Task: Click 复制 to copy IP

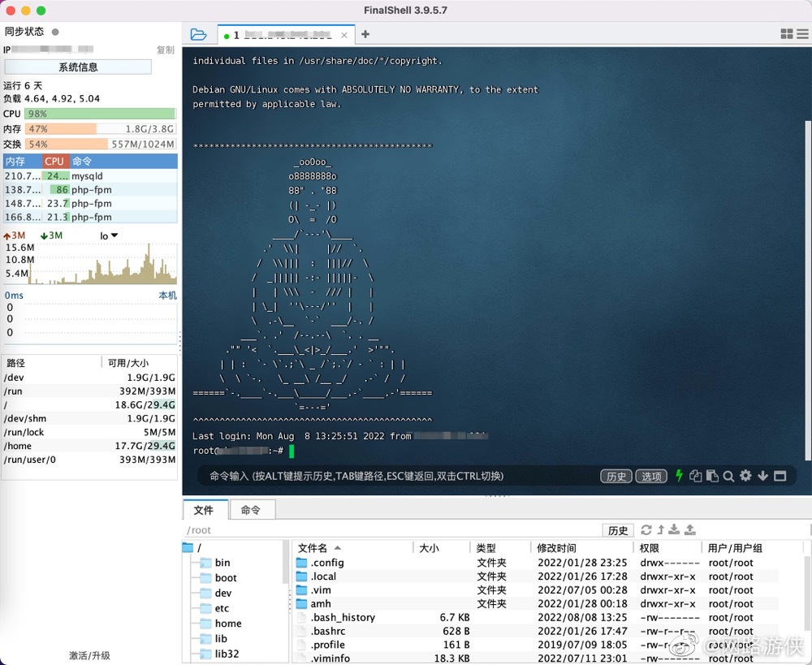Action: point(166,50)
